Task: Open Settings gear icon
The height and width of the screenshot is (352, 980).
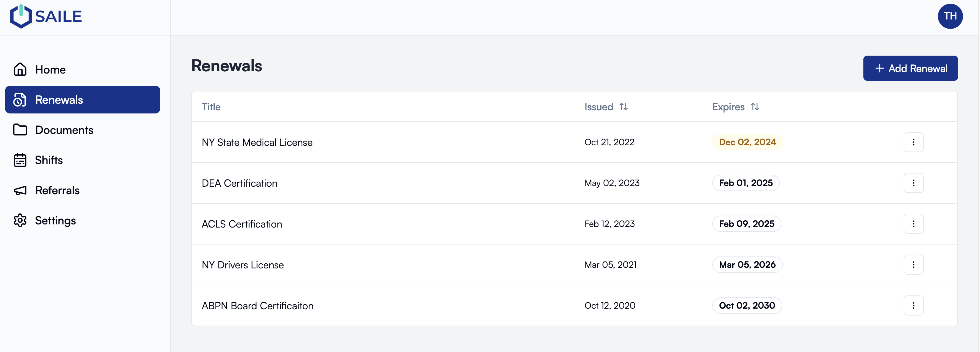Action: click(x=20, y=220)
